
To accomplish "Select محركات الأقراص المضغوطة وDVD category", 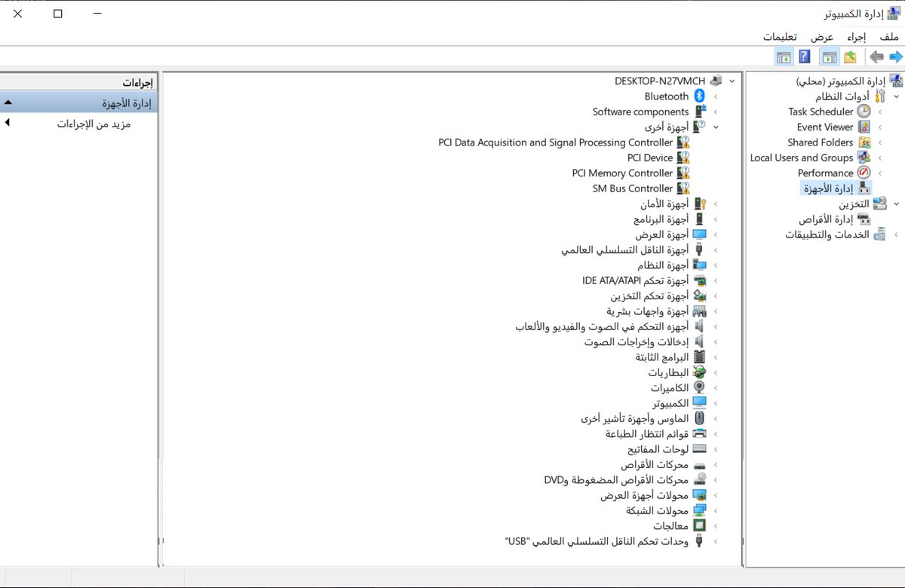I will 617,479.
